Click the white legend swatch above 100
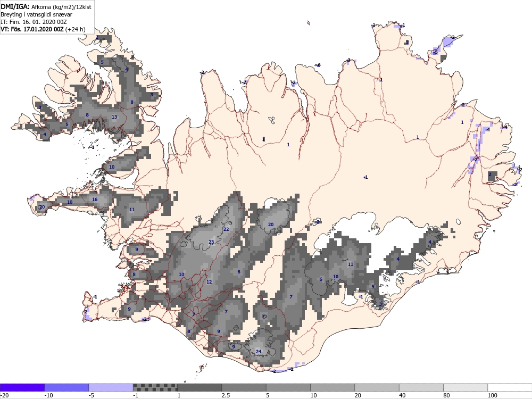 (x=510, y=387)
